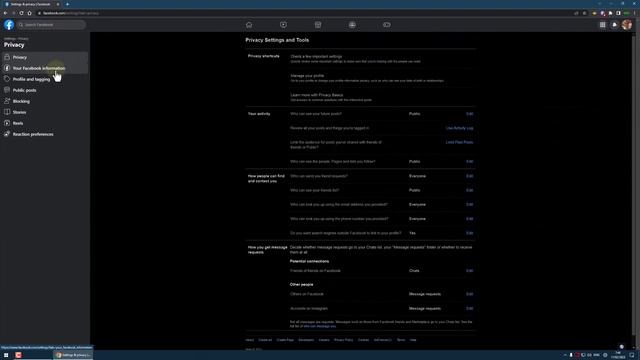Edit who can see people you follow
Image resolution: width=640 pixels, height=360 pixels.
point(469,162)
